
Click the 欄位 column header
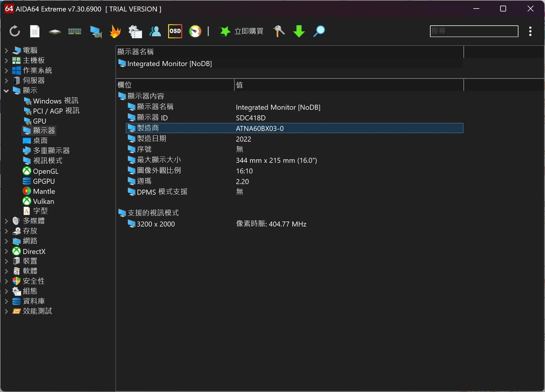pos(175,85)
